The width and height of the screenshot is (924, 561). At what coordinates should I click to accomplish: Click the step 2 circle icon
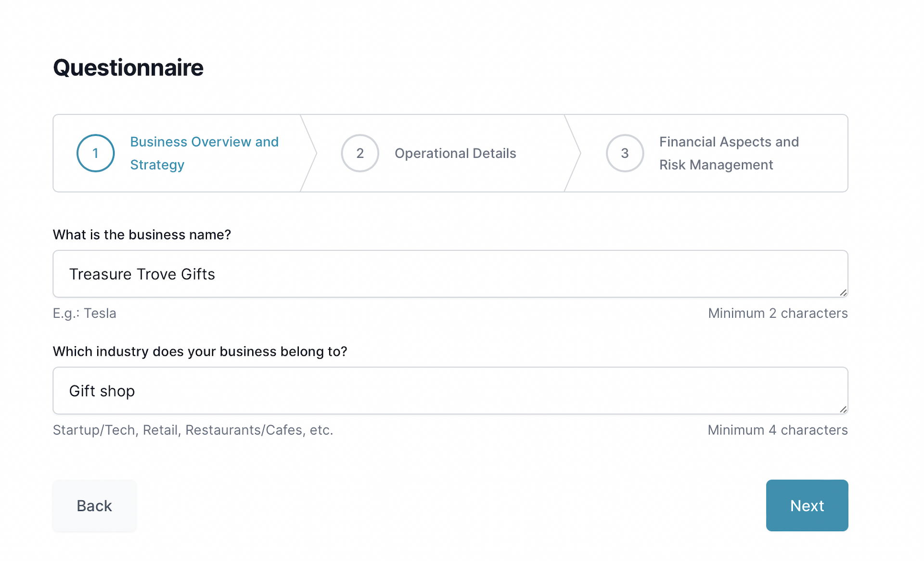[x=360, y=153]
